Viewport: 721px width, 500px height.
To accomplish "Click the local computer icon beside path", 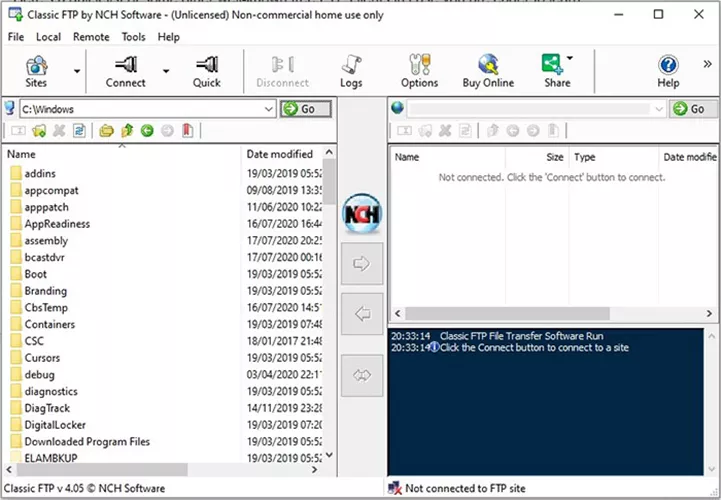I will point(10,109).
